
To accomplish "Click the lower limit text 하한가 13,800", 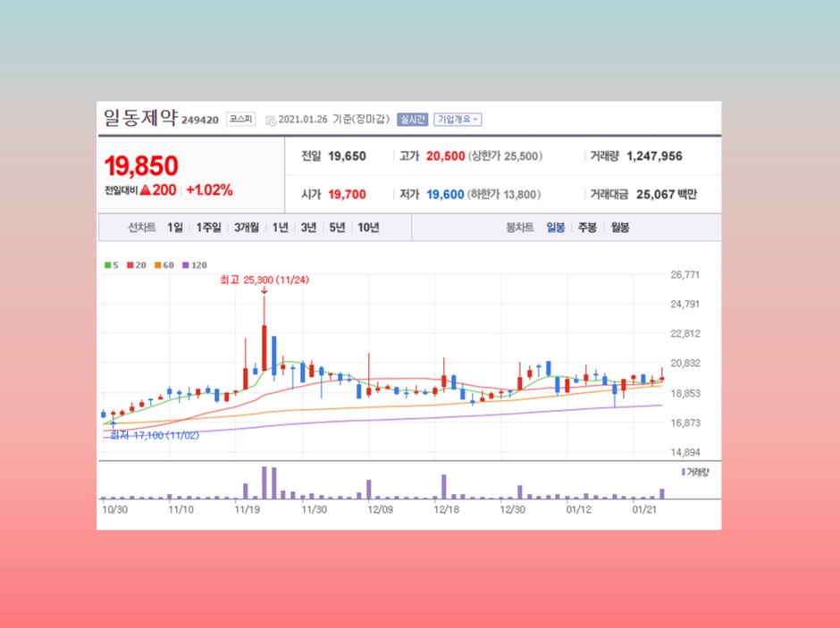I will point(504,195).
